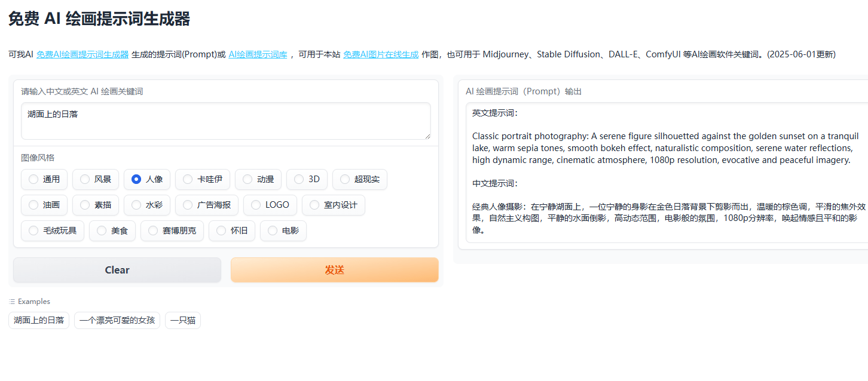Open the 免费AI图片在线生成 link
This screenshot has height=381, width=868.
[x=380, y=54]
